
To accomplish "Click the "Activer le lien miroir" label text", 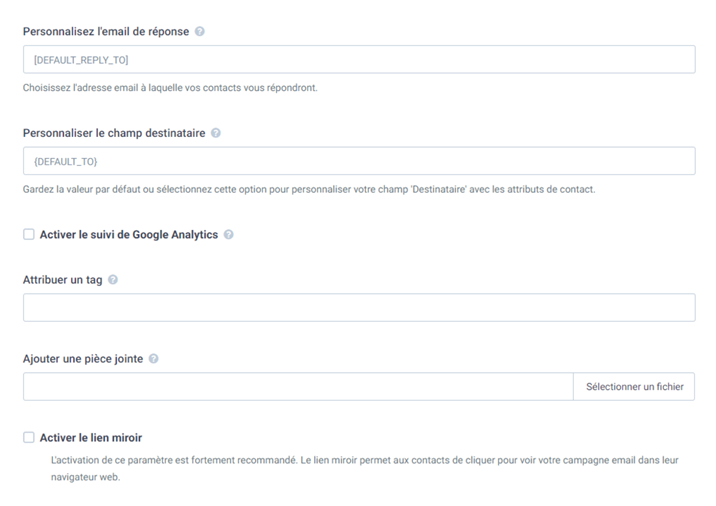I will point(90,438).
